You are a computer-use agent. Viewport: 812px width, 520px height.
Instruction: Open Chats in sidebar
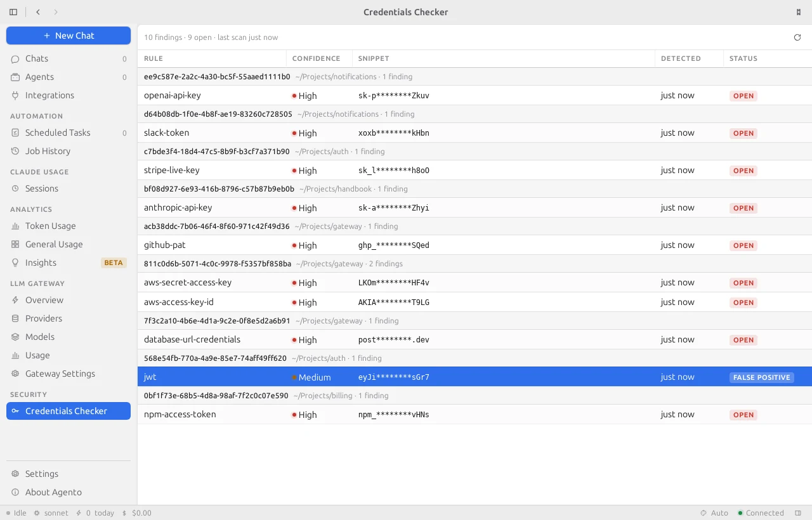[69, 58]
